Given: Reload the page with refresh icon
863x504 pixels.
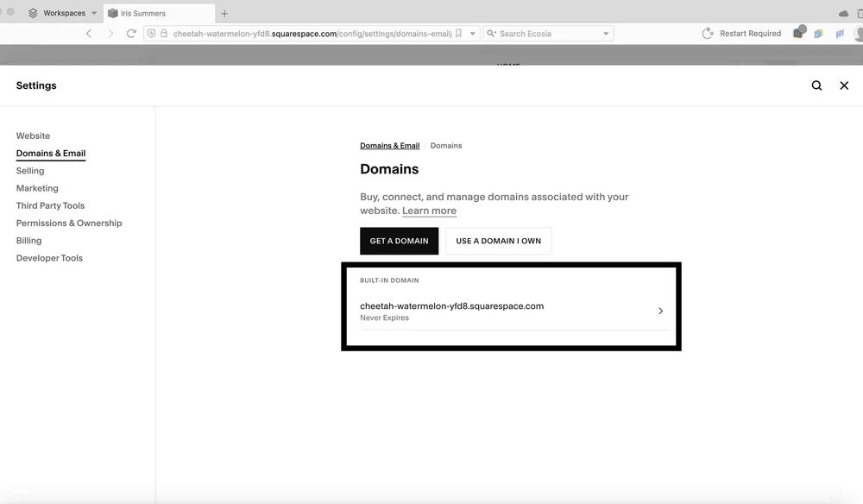Looking at the screenshot, I should tap(131, 34).
